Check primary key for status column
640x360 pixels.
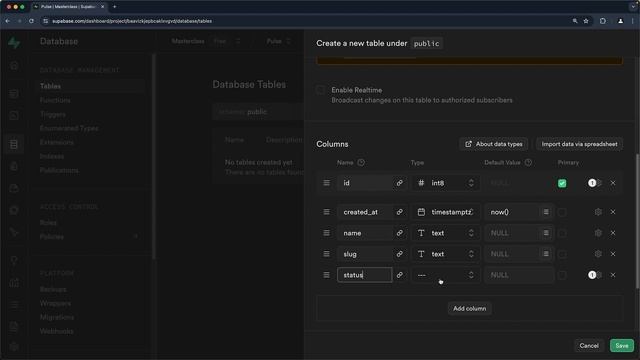point(562,276)
